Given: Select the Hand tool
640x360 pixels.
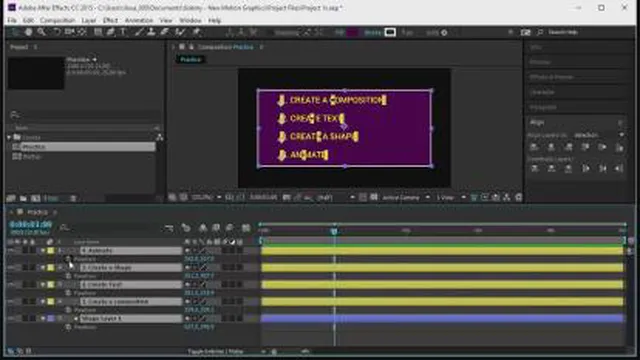Looking at the screenshot, I should pyautogui.click(x=28, y=32).
